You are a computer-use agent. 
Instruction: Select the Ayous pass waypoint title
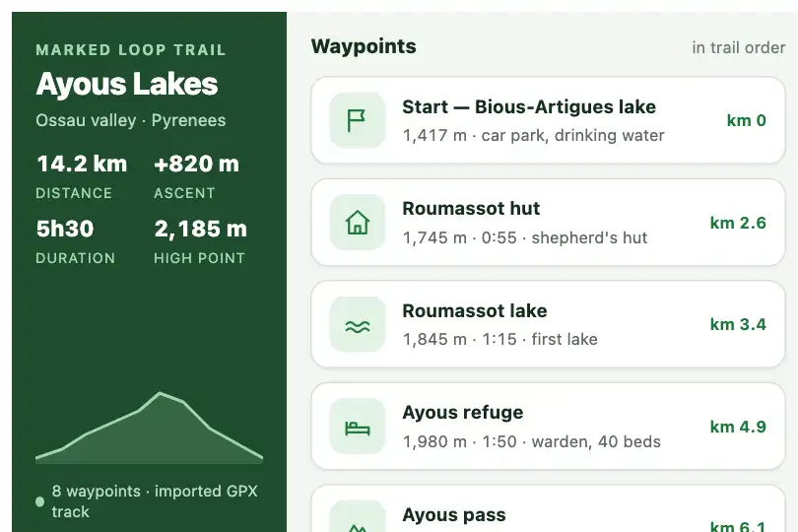(454, 514)
